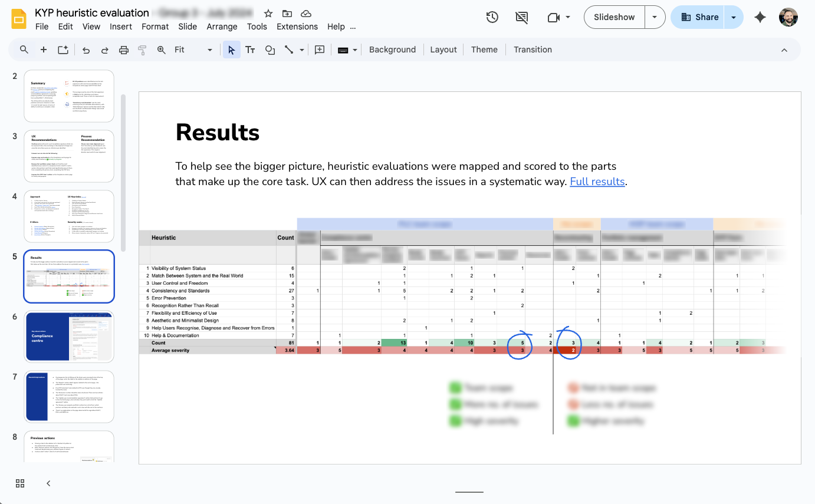Print the presentation
This screenshot has height=504, width=815.
coord(123,50)
